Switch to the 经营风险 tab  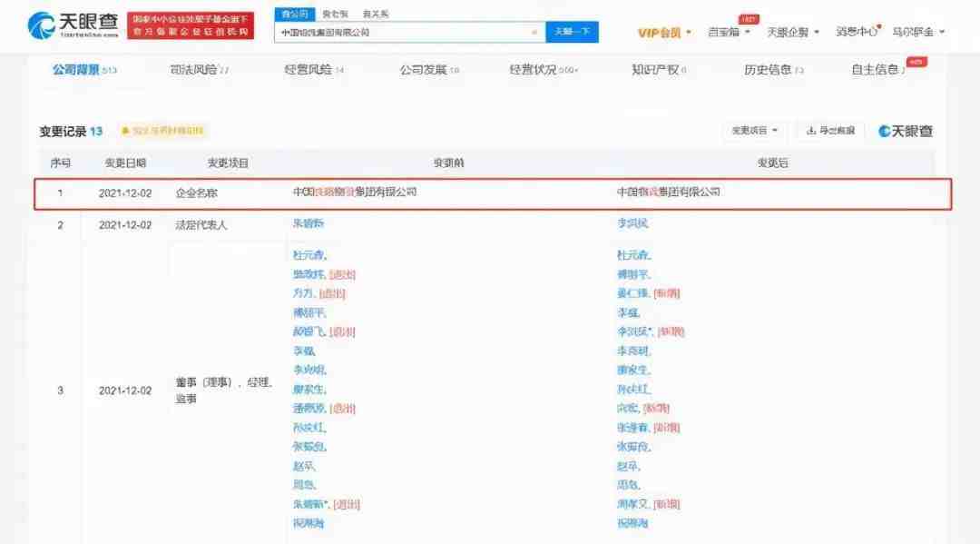click(x=314, y=70)
